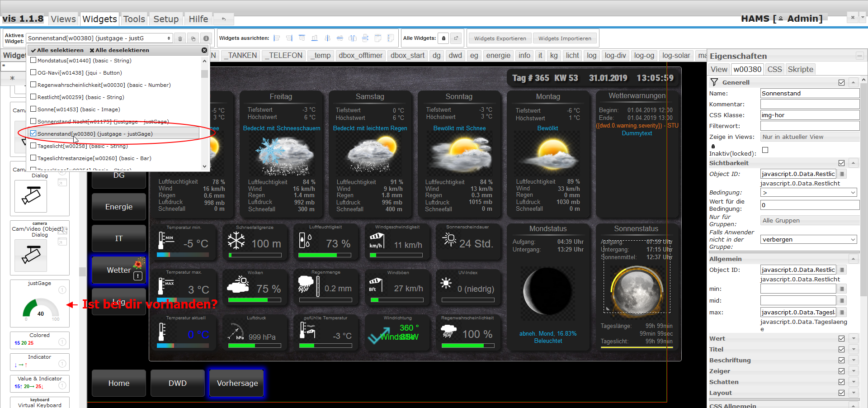Switch to the CSS properties tab
Image resolution: width=868 pixels, height=408 pixels.
tap(774, 69)
